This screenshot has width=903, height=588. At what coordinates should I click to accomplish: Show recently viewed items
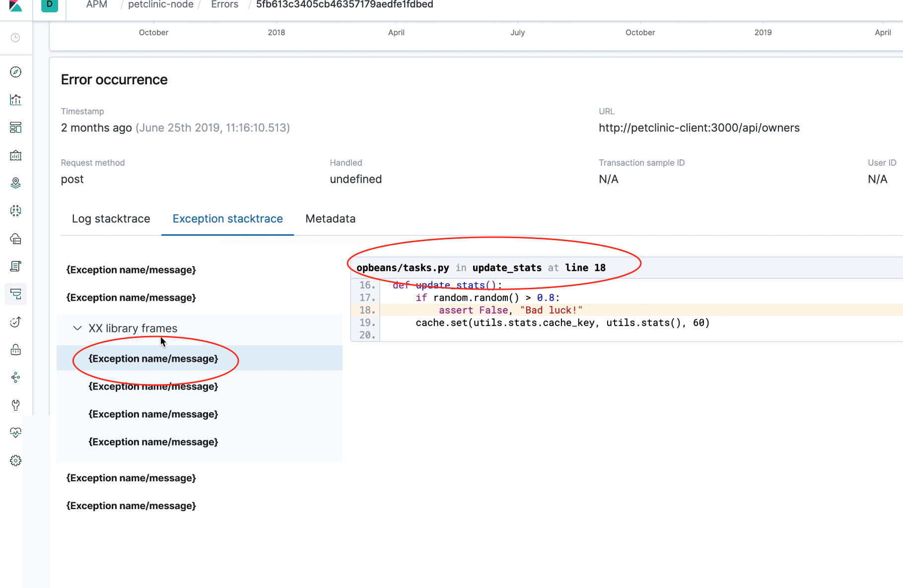[x=15, y=37]
